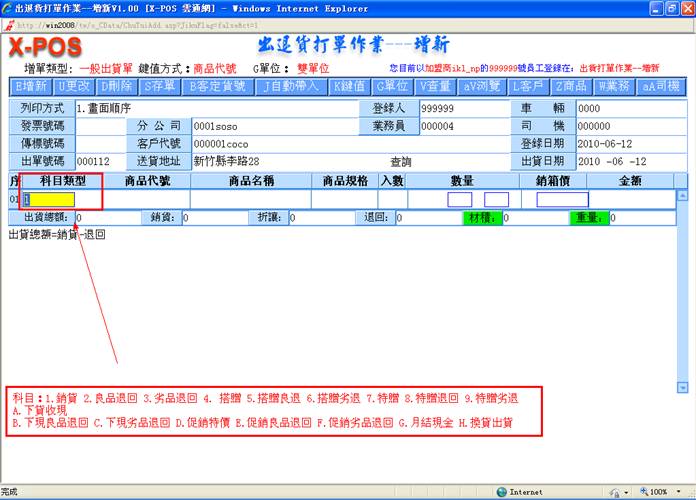Viewport: 696px width, 500px height.
Task: Click the L客戶 customer button
Action: [527, 86]
